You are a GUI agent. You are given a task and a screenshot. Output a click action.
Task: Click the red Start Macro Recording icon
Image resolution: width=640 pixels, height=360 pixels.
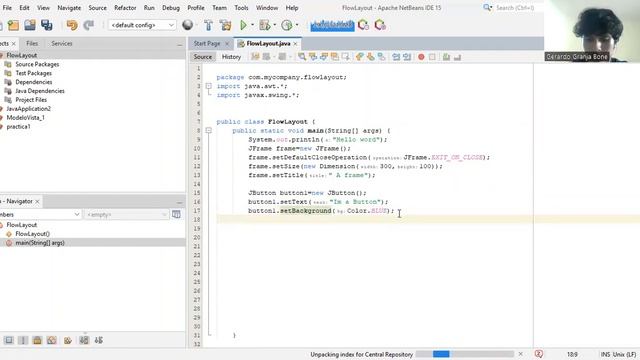pyautogui.click(x=421, y=57)
